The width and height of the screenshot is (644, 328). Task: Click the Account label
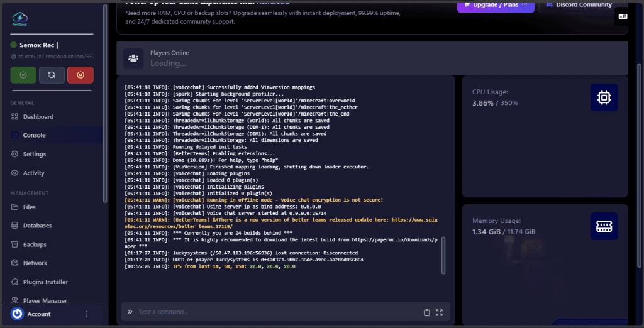39,314
